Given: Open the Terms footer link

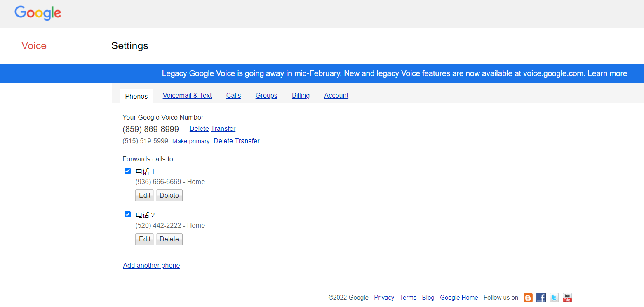Looking at the screenshot, I should coord(408,298).
